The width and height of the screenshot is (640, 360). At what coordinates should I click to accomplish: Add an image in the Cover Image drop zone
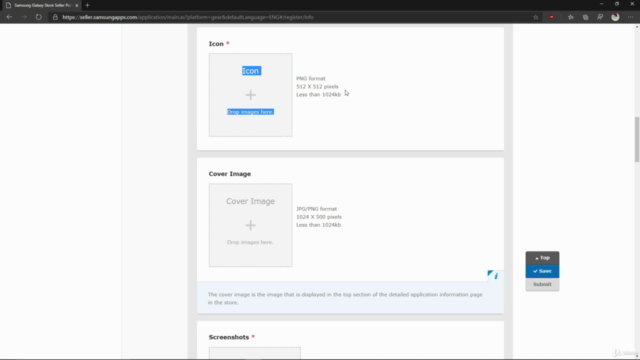[x=251, y=225]
